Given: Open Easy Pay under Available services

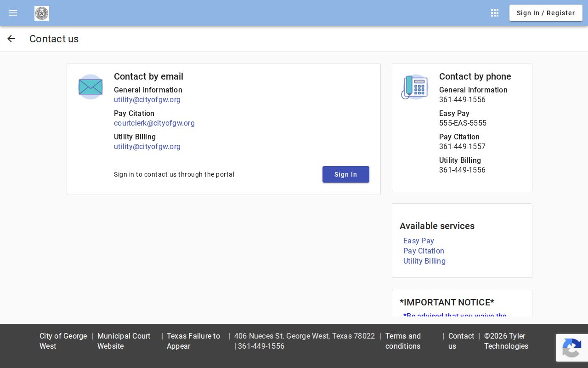Looking at the screenshot, I should click(418, 241).
